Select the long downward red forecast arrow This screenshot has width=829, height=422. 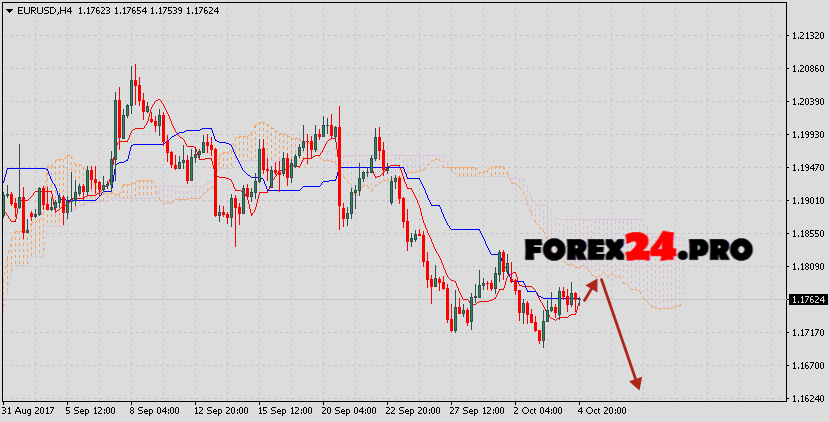(x=619, y=335)
